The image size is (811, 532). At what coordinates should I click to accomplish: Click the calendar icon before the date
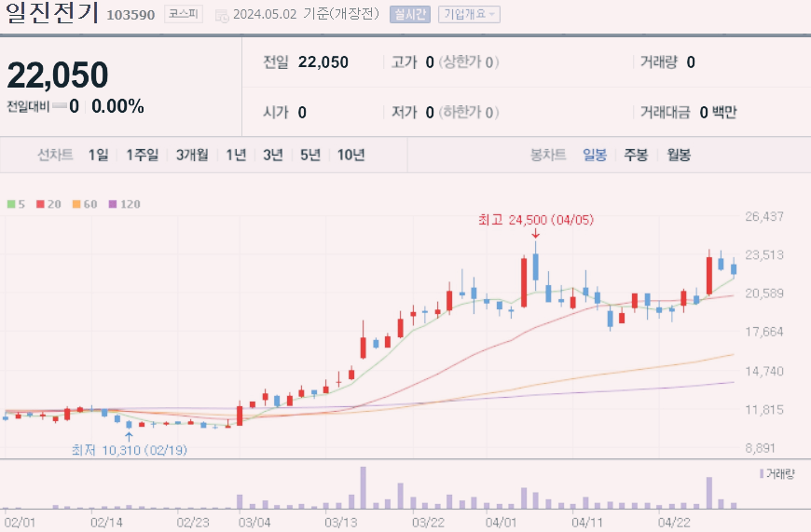click(222, 16)
